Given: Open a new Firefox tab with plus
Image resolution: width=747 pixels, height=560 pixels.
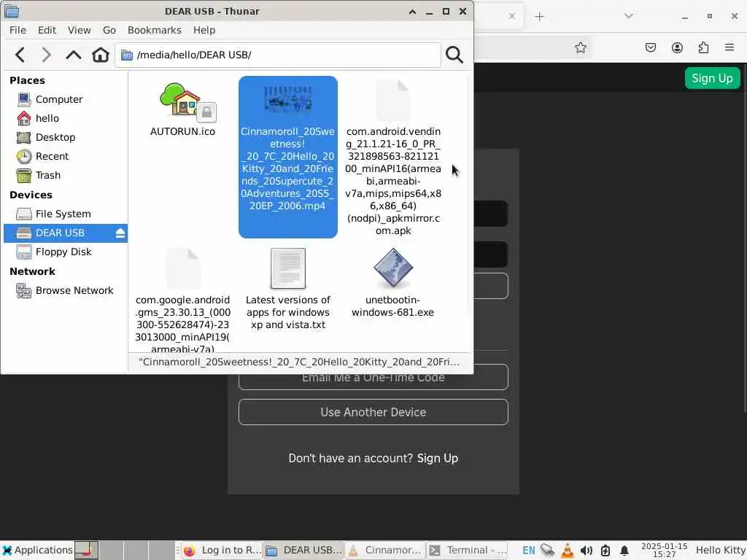Looking at the screenshot, I should click(539, 17).
